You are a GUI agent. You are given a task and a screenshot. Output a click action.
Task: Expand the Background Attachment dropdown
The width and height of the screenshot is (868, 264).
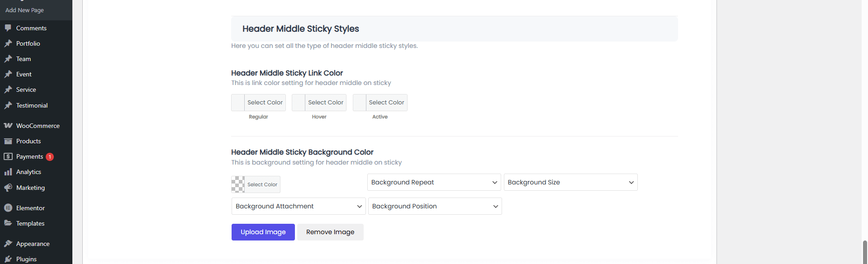click(299, 206)
